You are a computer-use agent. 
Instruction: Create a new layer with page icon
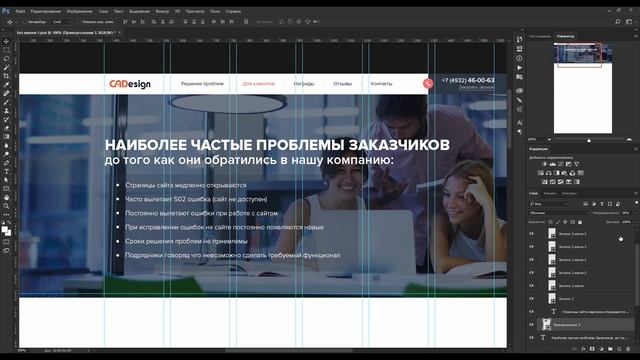point(619,349)
